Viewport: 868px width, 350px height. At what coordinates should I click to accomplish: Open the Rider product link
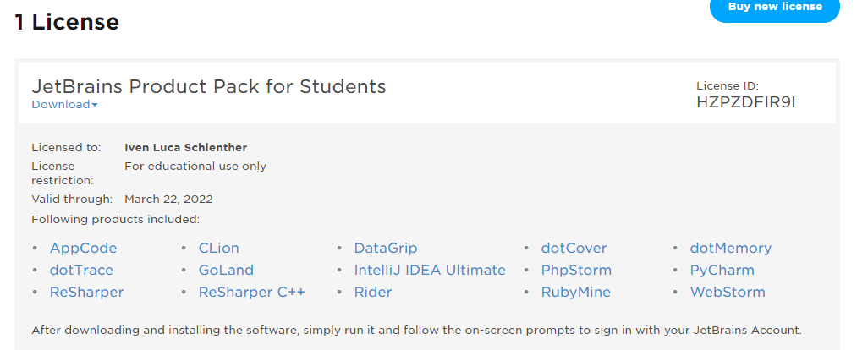373,293
